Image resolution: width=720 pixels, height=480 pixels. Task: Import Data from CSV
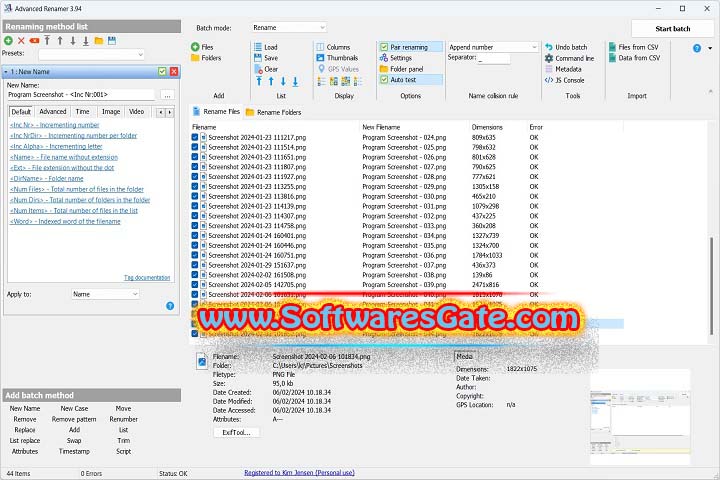pyautogui.click(x=635, y=58)
